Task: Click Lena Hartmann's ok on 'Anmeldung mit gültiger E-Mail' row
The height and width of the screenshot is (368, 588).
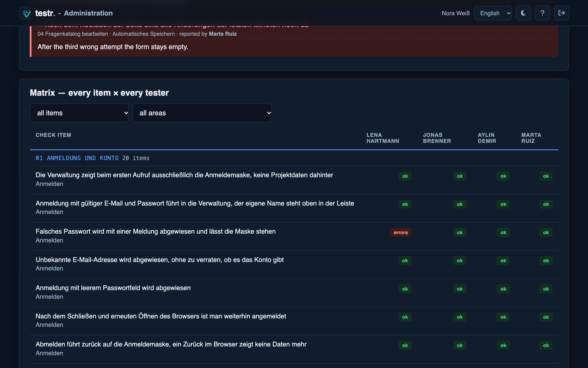Action: click(405, 204)
